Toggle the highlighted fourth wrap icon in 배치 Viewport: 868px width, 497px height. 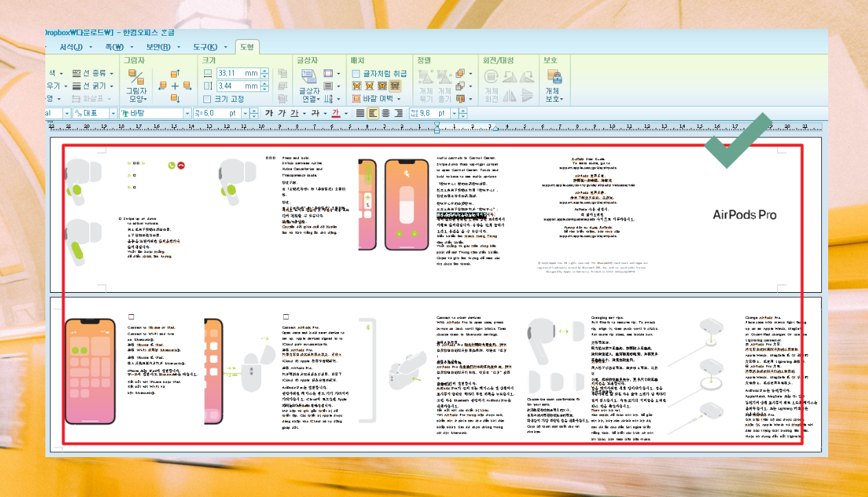point(395,86)
